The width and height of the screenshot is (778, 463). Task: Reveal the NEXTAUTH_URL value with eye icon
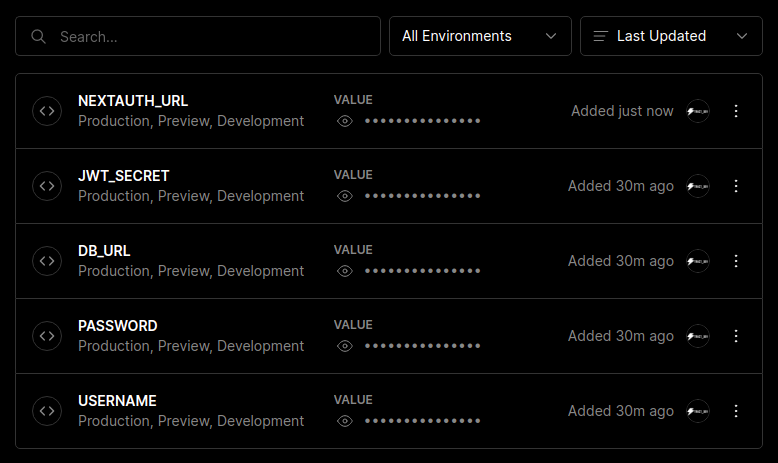345,121
